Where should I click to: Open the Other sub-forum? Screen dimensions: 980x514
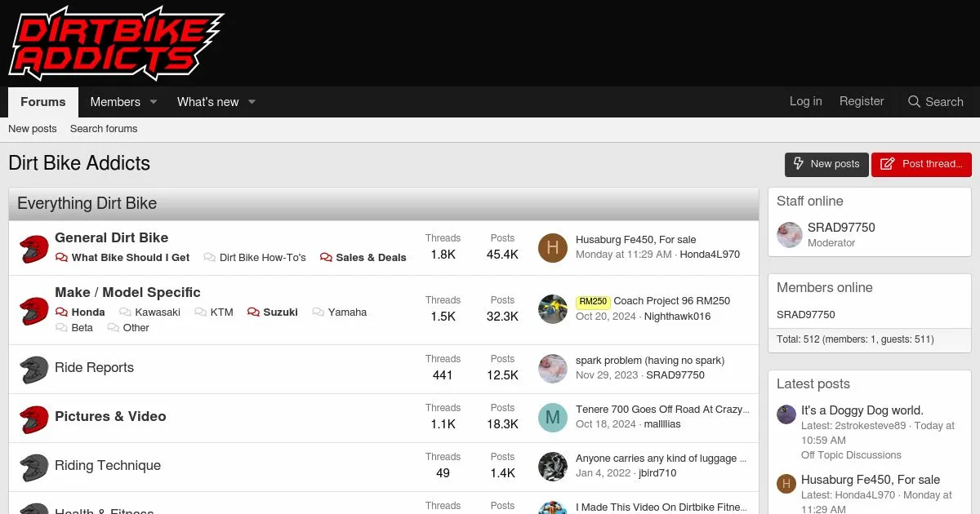point(136,327)
